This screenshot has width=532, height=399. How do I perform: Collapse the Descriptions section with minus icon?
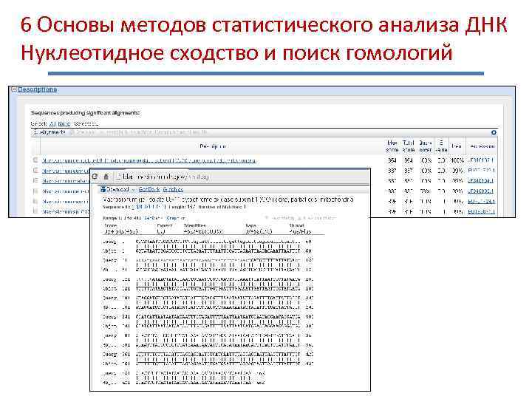[x=14, y=89]
